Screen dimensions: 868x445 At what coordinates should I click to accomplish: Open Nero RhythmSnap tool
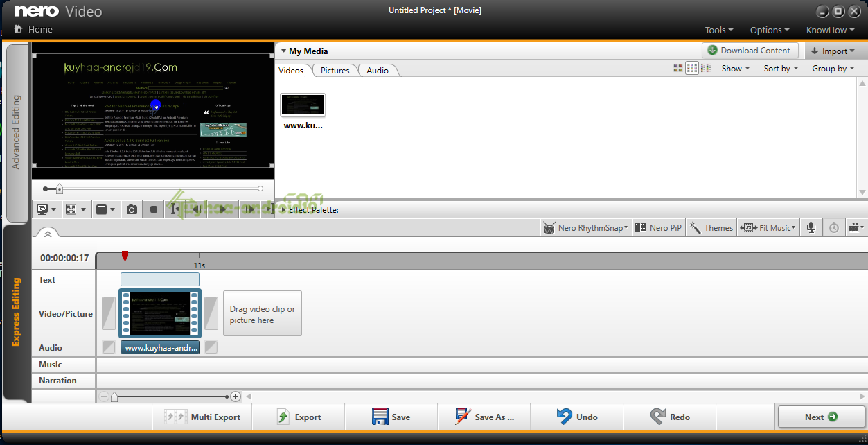click(x=586, y=227)
